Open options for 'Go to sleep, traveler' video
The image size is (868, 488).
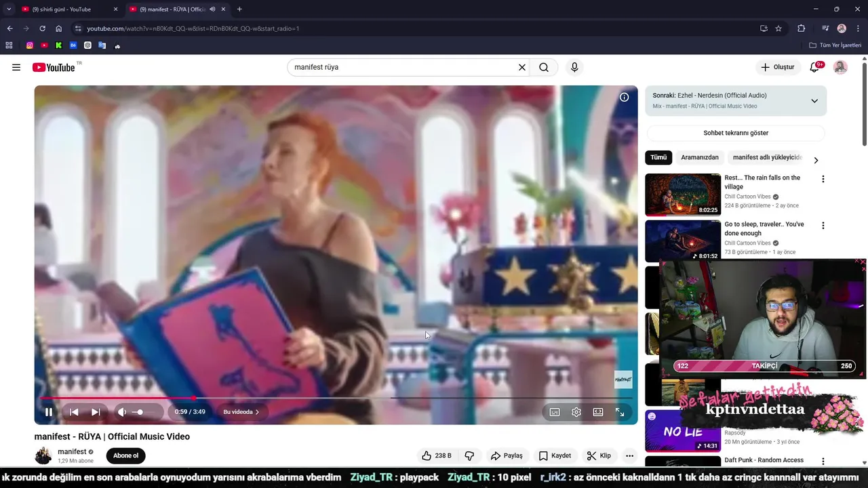point(823,226)
